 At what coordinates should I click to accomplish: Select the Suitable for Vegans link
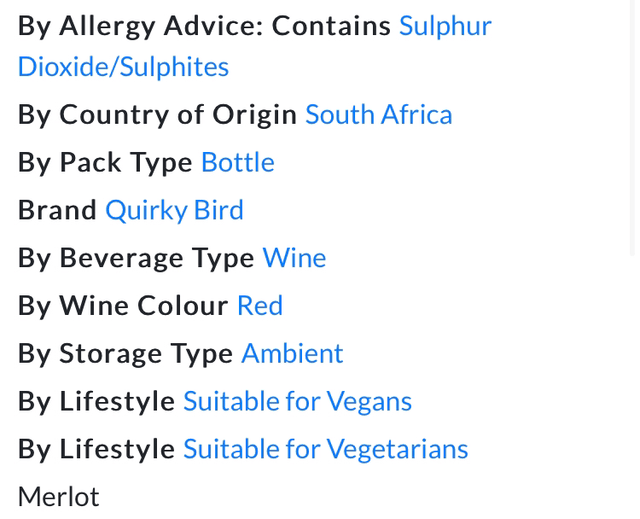pos(297,402)
